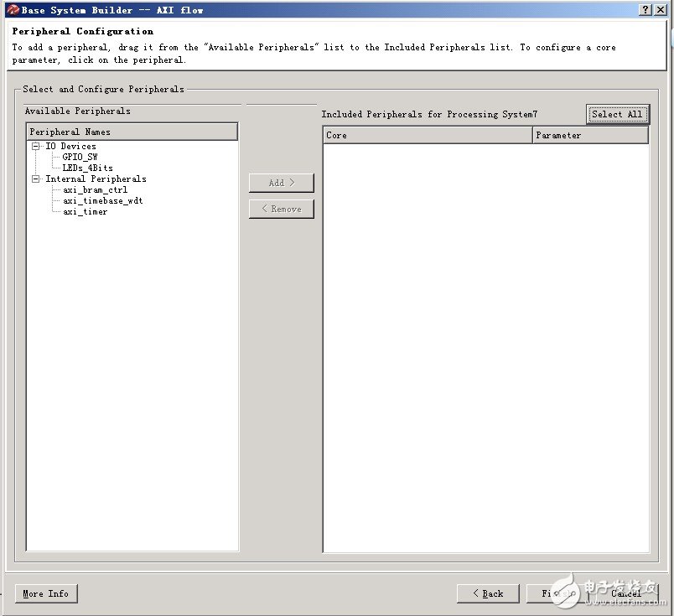
Task: Click the Peripheral Names column header
Action: coord(132,132)
